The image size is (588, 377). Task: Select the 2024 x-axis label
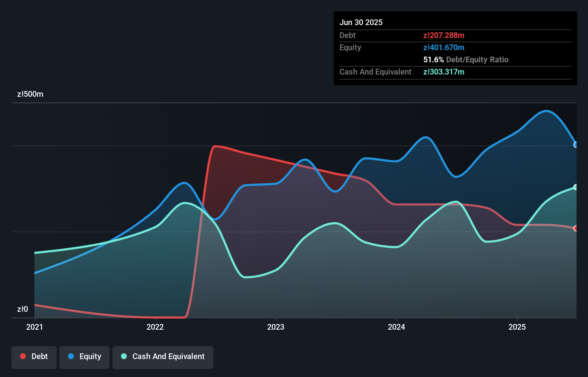pyautogui.click(x=396, y=327)
